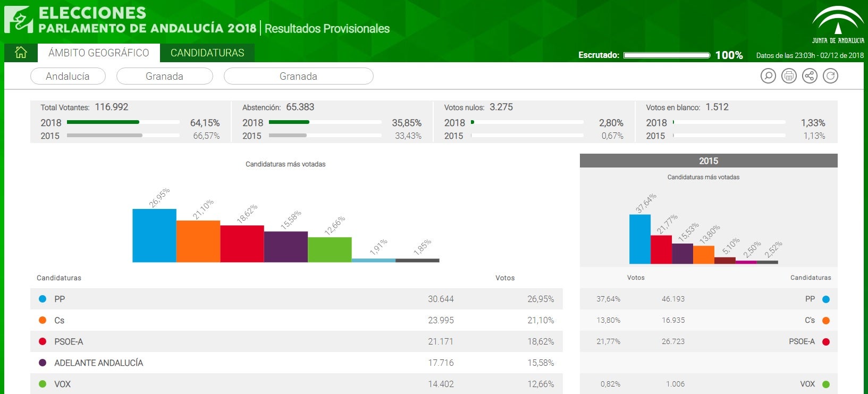
Task: Click the share icon
Action: (x=810, y=76)
